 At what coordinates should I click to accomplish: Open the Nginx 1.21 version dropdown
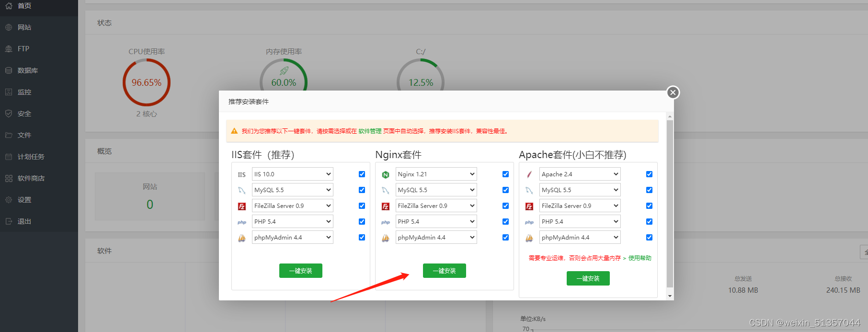click(436, 174)
